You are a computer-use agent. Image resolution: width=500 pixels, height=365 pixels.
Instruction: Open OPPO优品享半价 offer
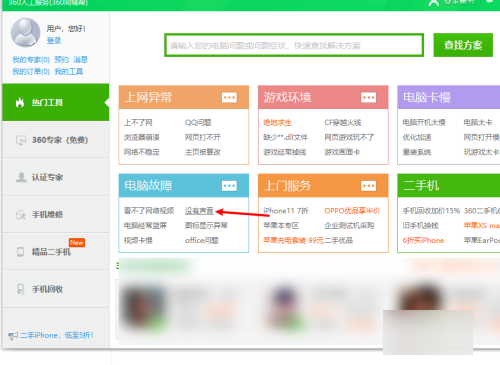[x=352, y=211]
